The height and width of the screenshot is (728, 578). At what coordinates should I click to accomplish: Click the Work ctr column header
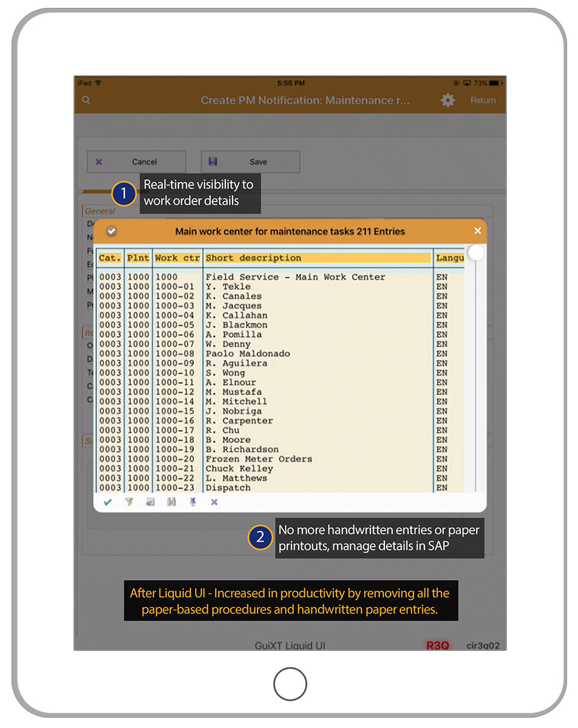177,258
